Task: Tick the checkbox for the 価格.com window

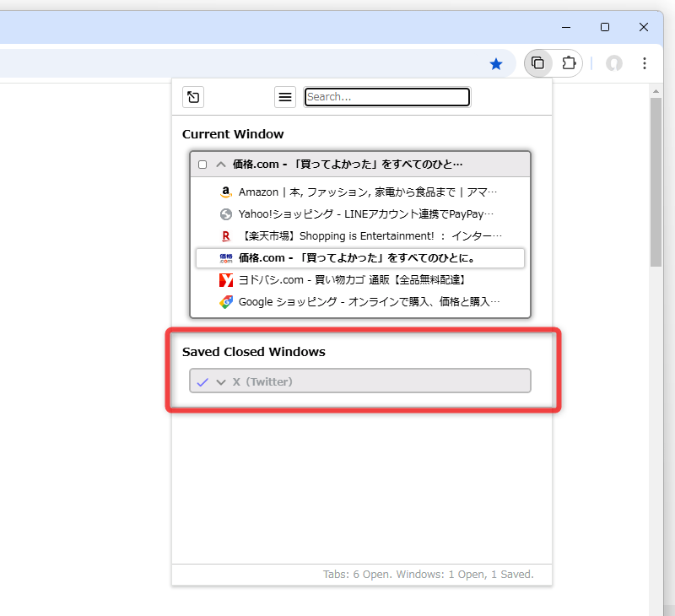Action: pos(202,165)
